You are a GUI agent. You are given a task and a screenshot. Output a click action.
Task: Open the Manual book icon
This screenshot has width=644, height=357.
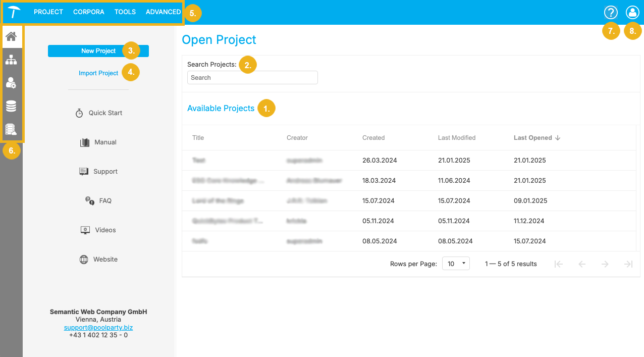click(84, 142)
